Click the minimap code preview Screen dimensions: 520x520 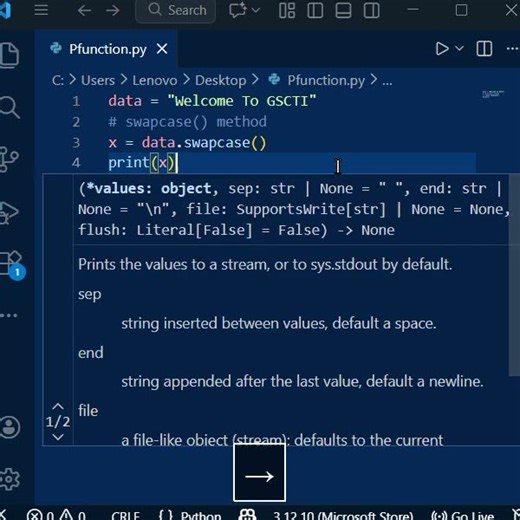coord(493,94)
